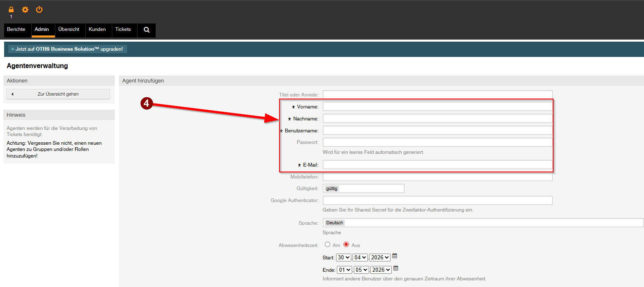Select the Aus radio for Abwesenheitszeit
Image resolution: width=644 pixels, height=287 pixels.
pos(346,245)
